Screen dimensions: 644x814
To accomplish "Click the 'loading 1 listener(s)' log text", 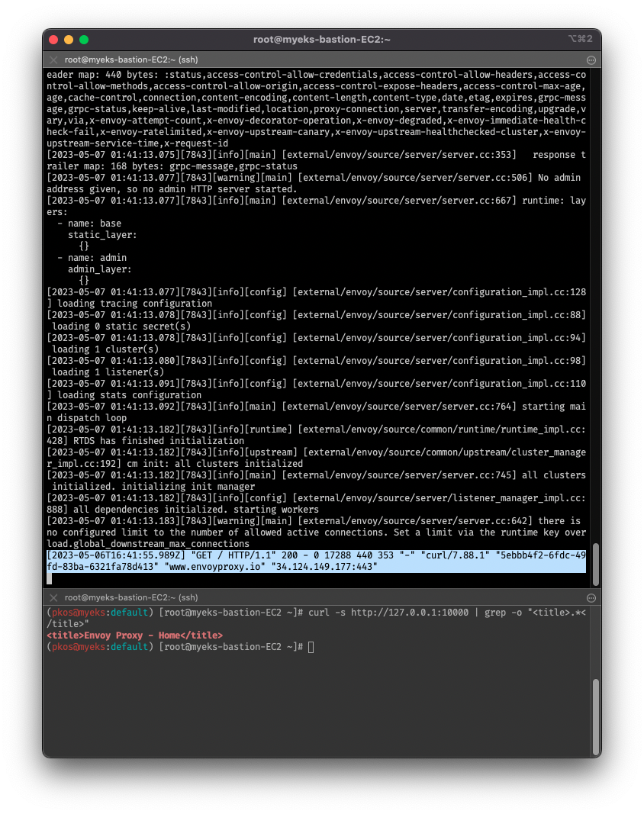I will [x=108, y=372].
